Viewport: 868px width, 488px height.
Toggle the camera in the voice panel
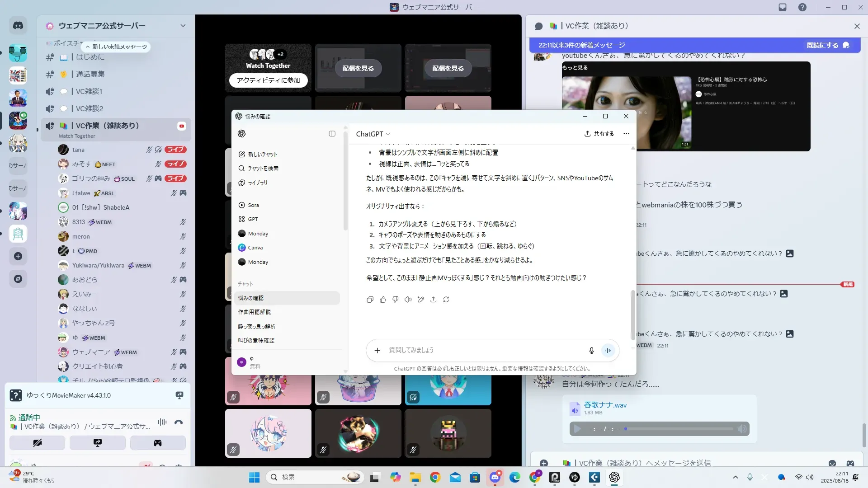(x=37, y=443)
